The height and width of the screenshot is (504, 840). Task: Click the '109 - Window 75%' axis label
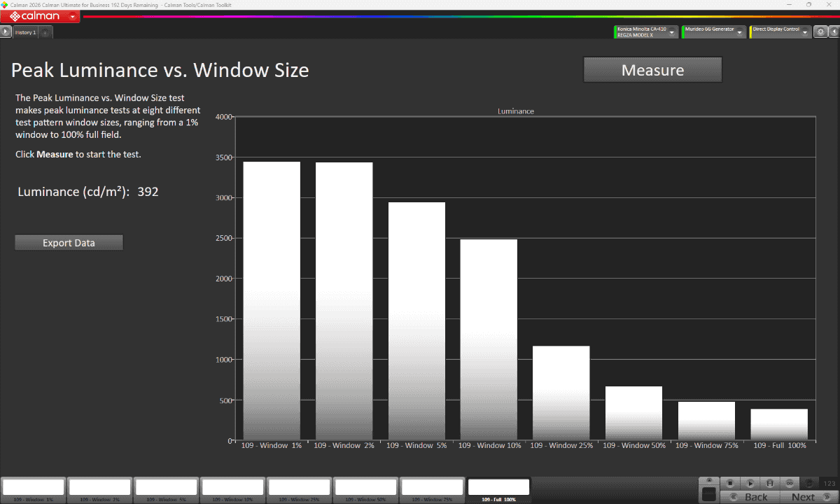(x=707, y=445)
